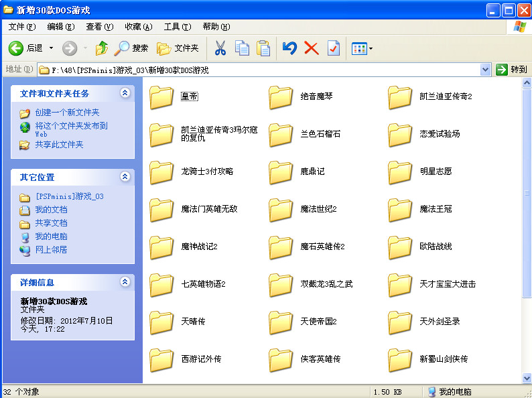
Task: Click the Go (转到) button
Action: 511,70
